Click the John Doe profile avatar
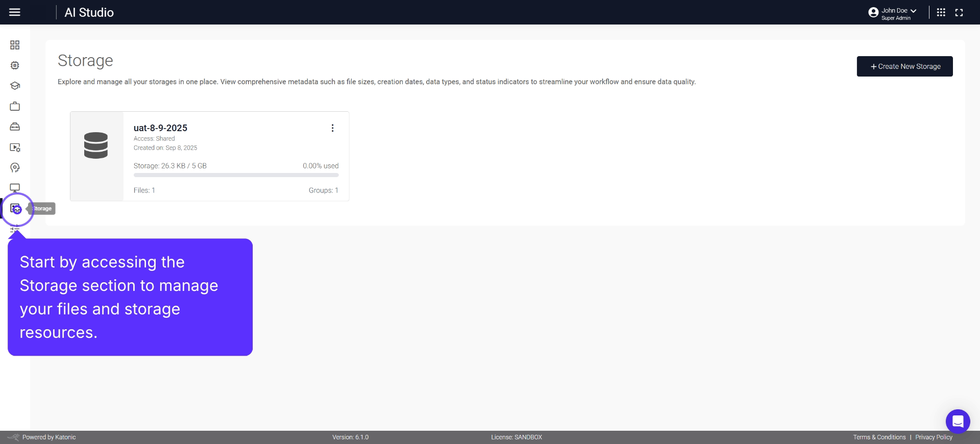 pyautogui.click(x=873, y=12)
